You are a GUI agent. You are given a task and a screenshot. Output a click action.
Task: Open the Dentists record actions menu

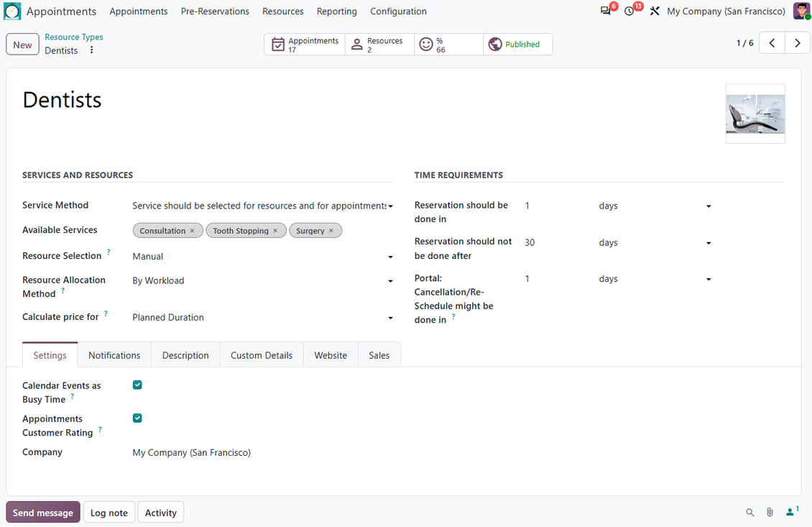click(x=92, y=50)
